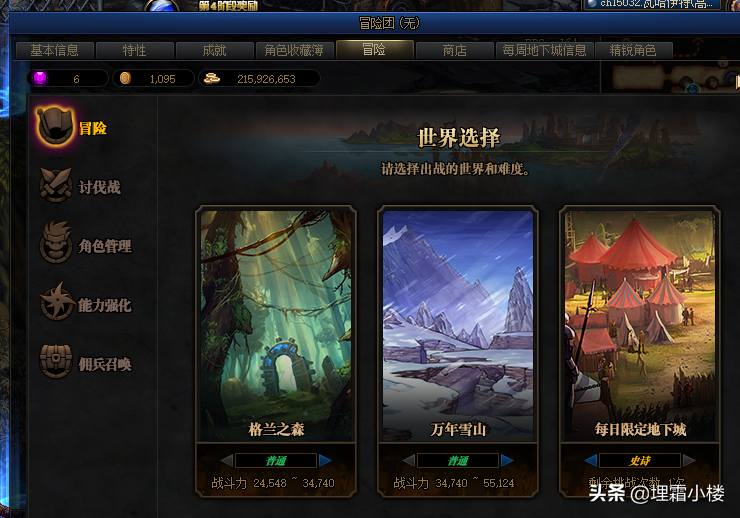This screenshot has width=740, height=518.
Task: Choose the 万年雪山 world card
Action: [458, 326]
